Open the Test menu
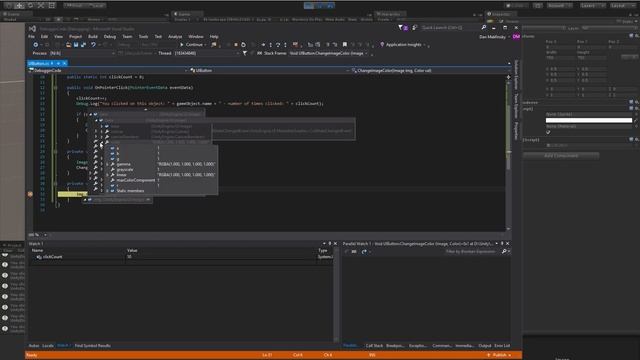The height and width of the screenshot is (360, 640). (158, 36)
